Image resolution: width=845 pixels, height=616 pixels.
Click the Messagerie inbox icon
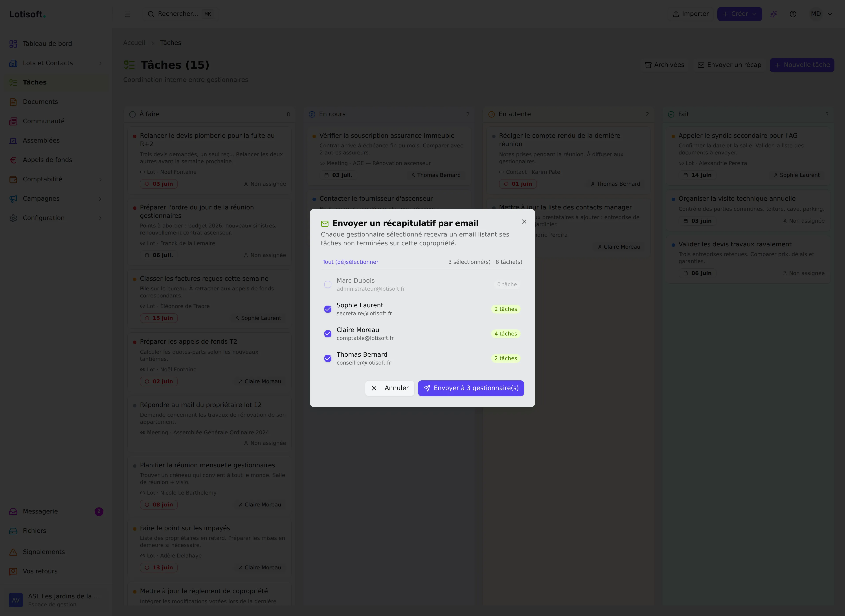(13, 511)
